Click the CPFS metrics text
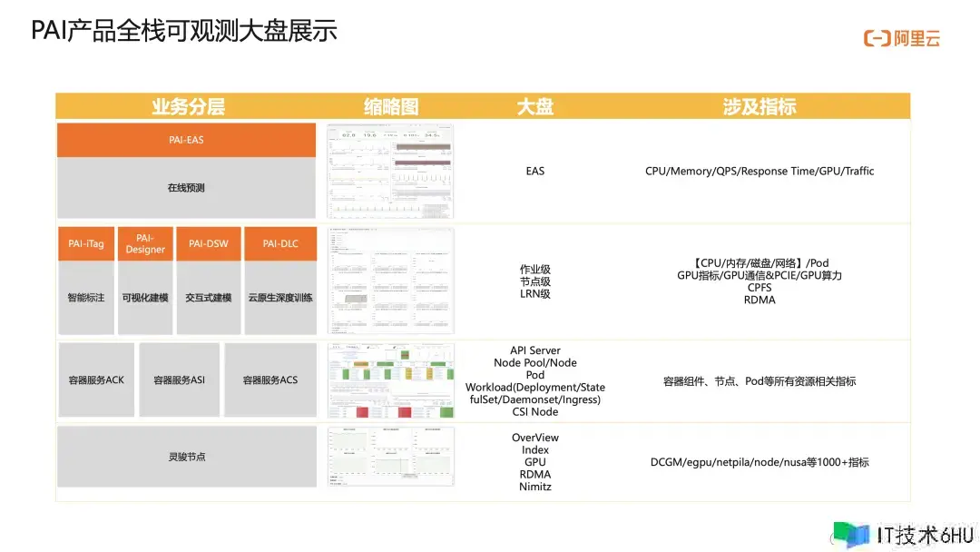Screen dimensions: 980x552 click(x=759, y=288)
